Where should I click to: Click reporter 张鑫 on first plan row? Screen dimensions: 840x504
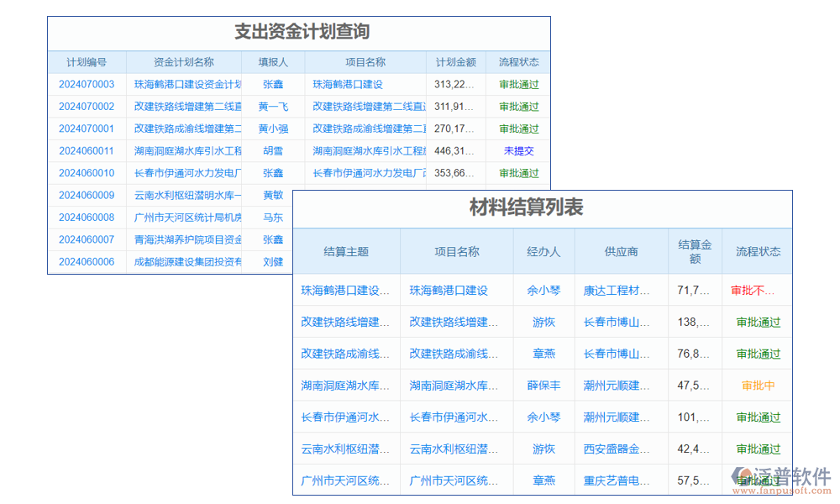coord(272,84)
